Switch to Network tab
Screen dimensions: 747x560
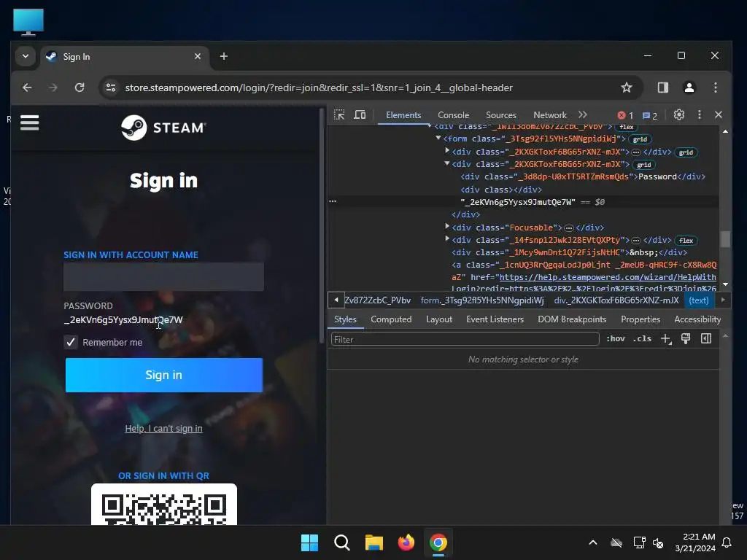550,115
